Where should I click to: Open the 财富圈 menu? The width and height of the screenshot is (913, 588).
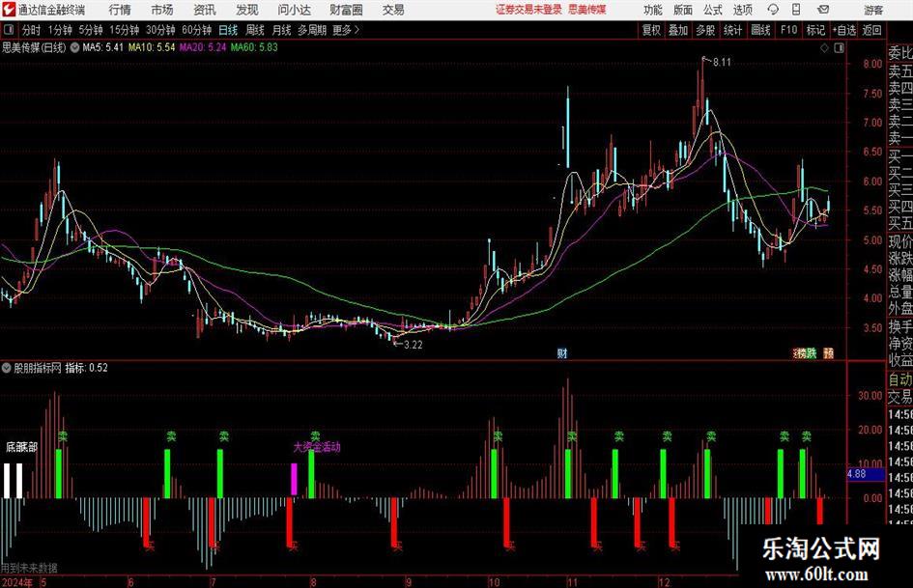coord(346,10)
